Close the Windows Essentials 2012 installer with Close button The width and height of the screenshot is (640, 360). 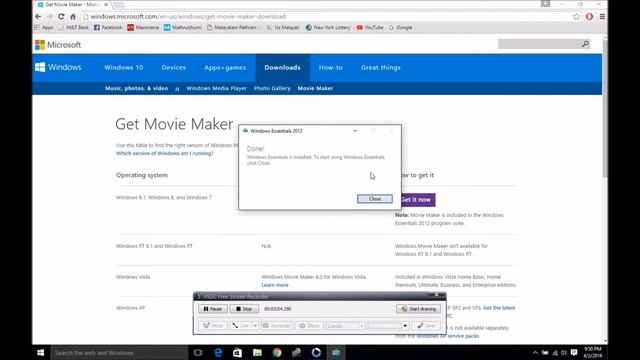tap(375, 199)
